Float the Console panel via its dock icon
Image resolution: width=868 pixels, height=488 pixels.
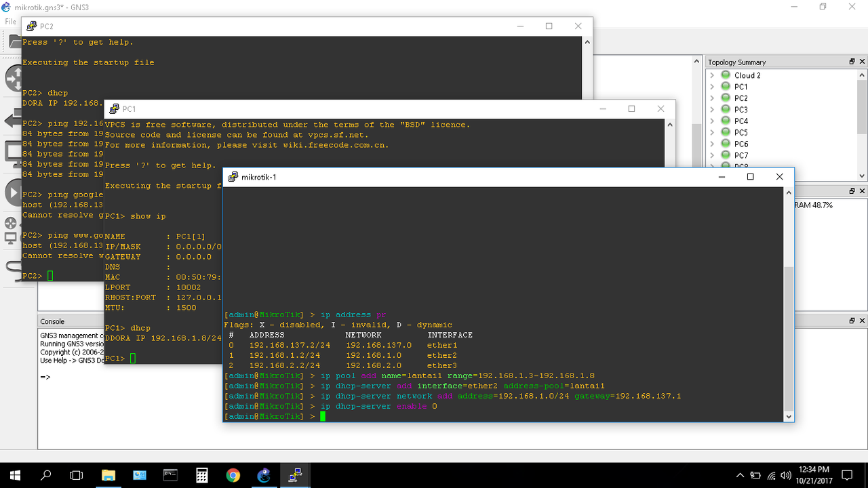853,320
